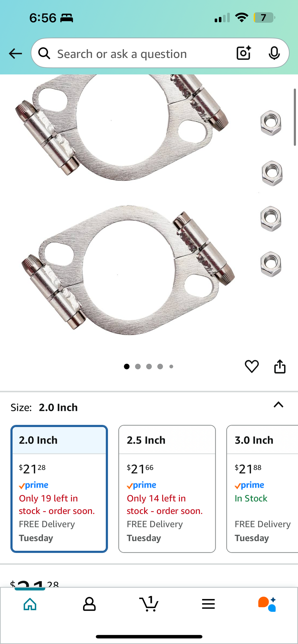This screenshot has height=644, width=298.
Task: Tap the back arrow icon
Action: [x=15, y=54]
